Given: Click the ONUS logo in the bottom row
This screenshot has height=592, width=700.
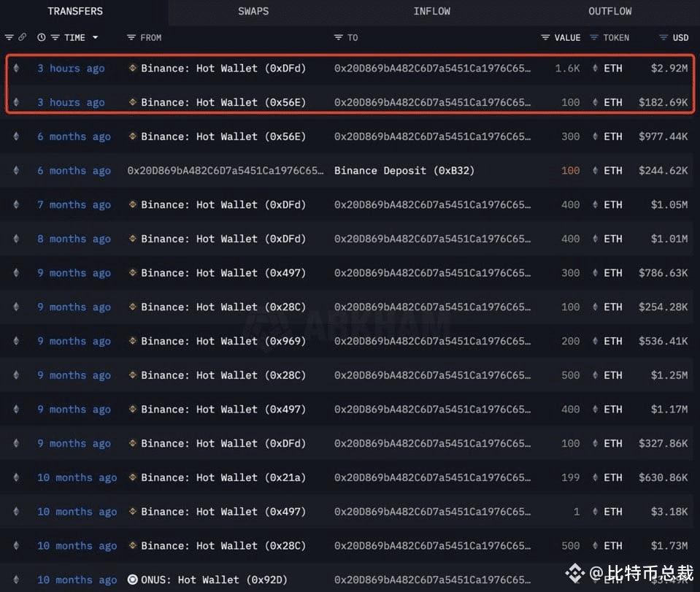Looking at the screenshot, I should point(131,580).
